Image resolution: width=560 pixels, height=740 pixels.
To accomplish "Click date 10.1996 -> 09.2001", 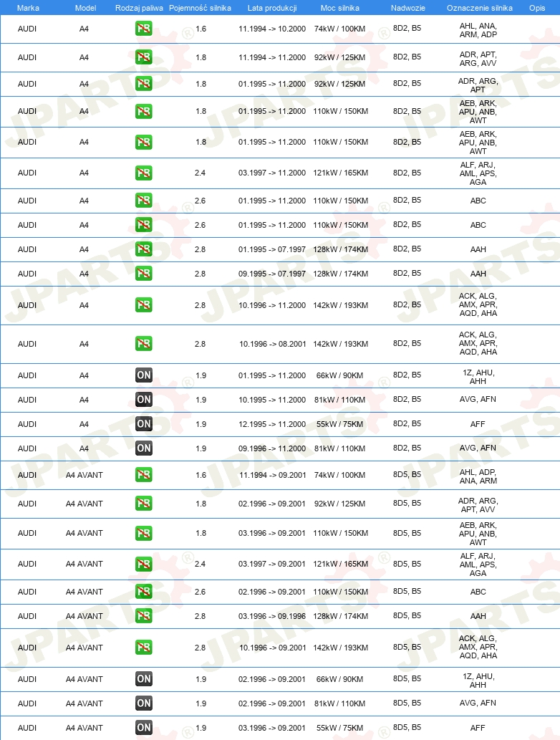I will [273, 648].
